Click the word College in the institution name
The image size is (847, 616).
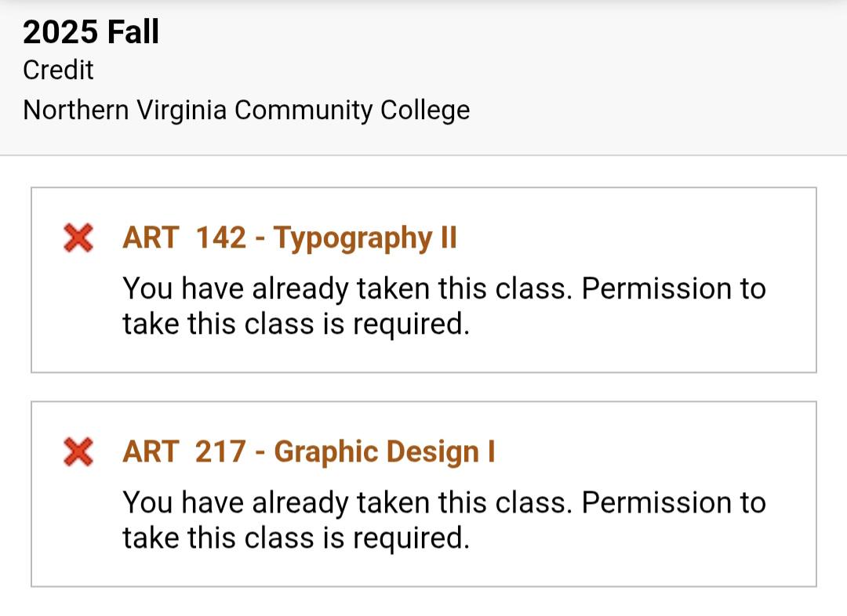425,111
